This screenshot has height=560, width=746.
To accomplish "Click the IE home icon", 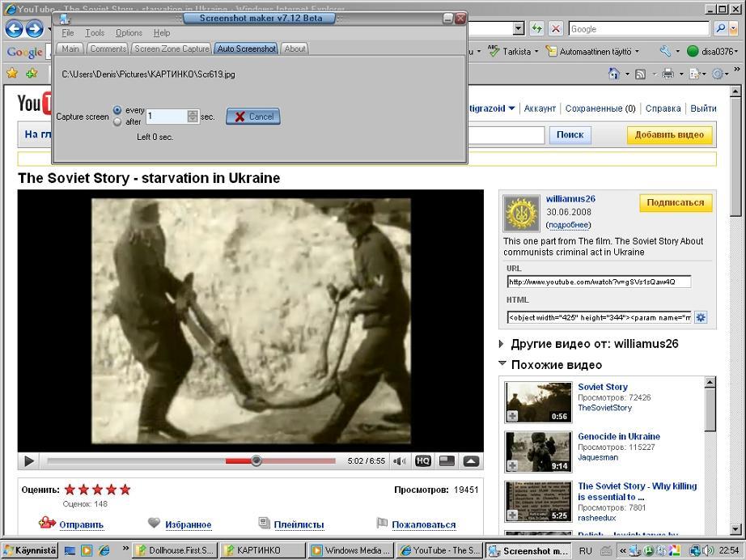I will pos(614,74).
